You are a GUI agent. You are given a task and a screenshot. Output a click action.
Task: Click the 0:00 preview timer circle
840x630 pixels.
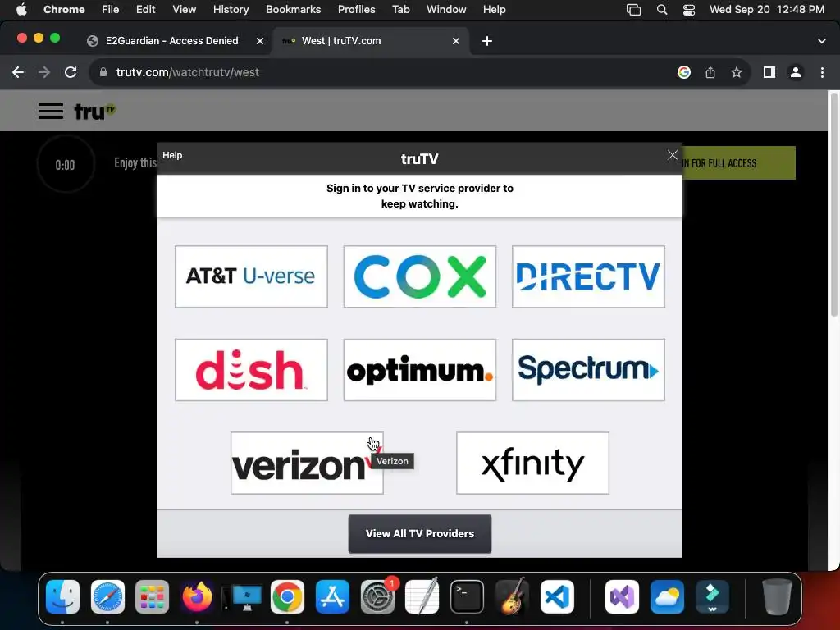coord(66,164)
